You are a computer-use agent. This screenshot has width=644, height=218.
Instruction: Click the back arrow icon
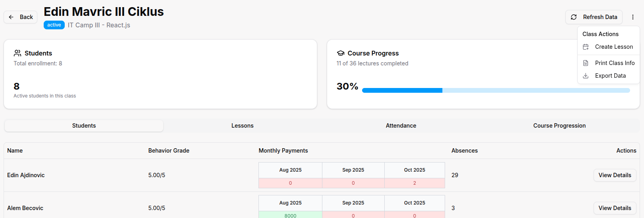click(11, 17)
